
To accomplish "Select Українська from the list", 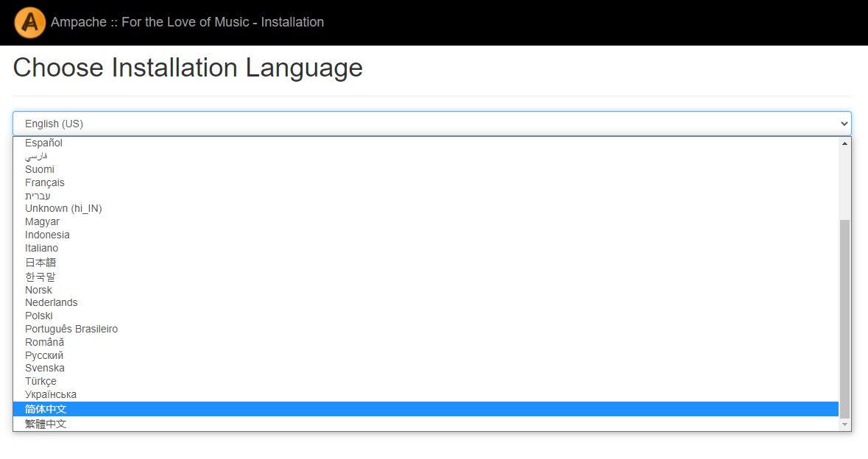I will coord(426,395).
